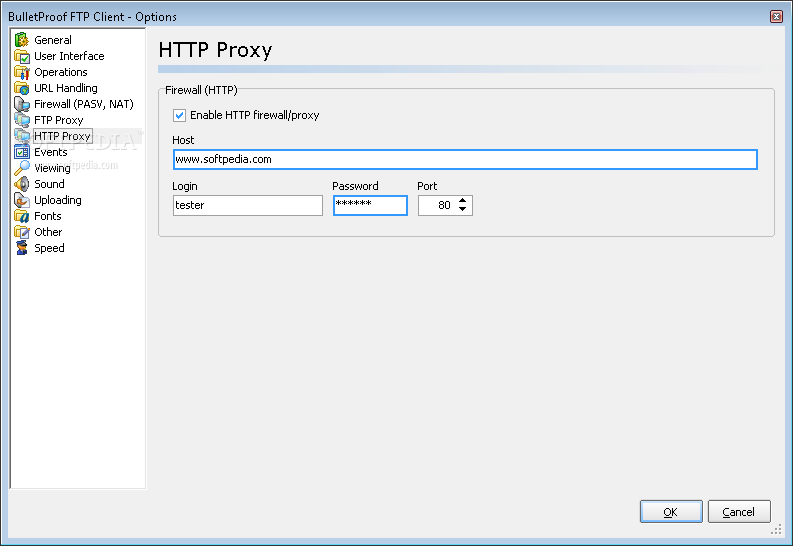Viewport: 793px width, 546px height.
Task: Click the Operations folder icon
Action: click(22, 72)
